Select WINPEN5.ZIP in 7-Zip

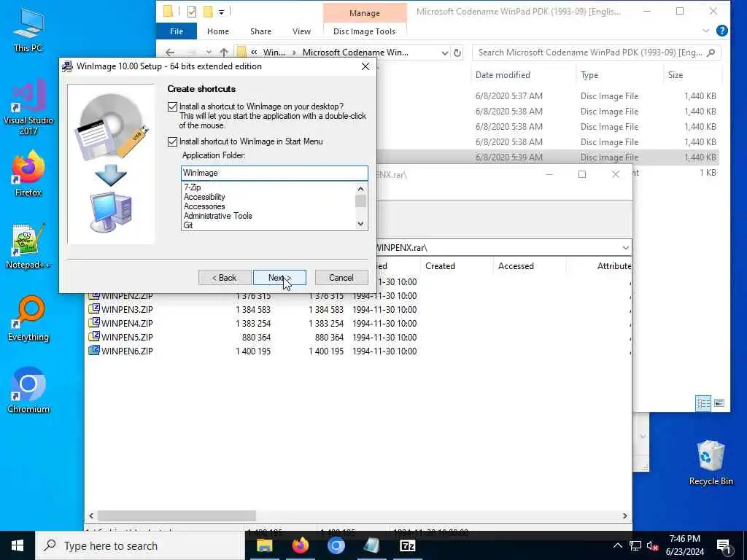(x=127, y=337)
